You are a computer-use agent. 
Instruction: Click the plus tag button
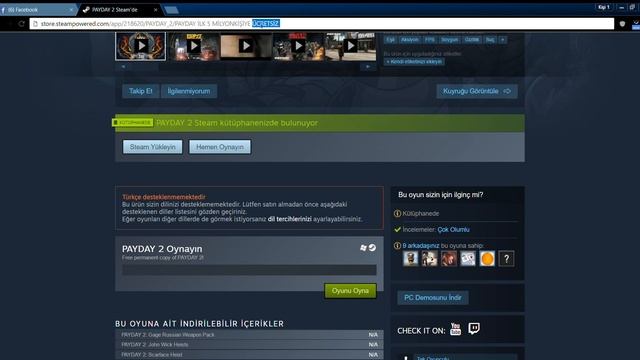(503, 40)
